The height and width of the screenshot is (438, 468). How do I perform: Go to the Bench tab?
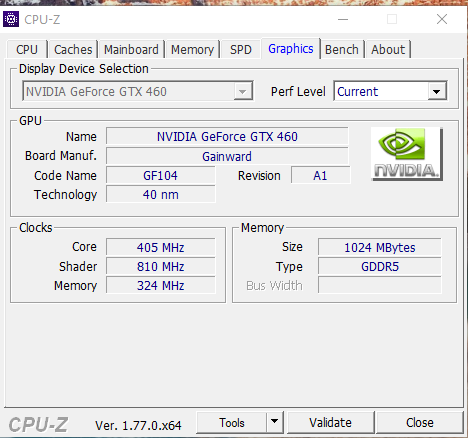pyautogui.click(x=342, y=50)
